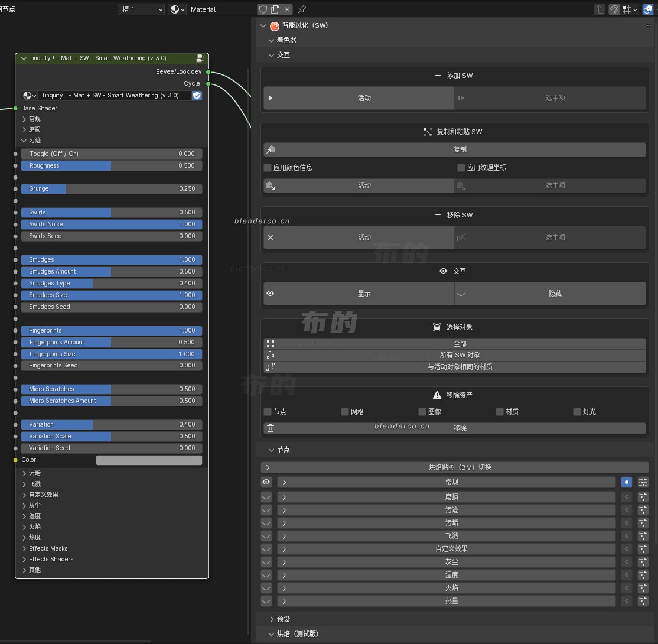Viewport: 658px width, 644px height.
Task: Click the Smart Weathering panel orange icon
Action: tap(275, 26)
